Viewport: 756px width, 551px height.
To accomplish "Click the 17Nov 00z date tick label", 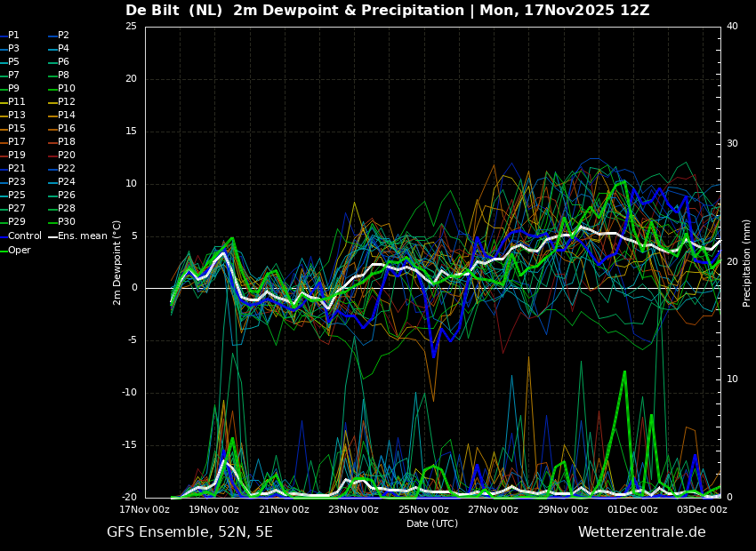I will tap(145, 509).
